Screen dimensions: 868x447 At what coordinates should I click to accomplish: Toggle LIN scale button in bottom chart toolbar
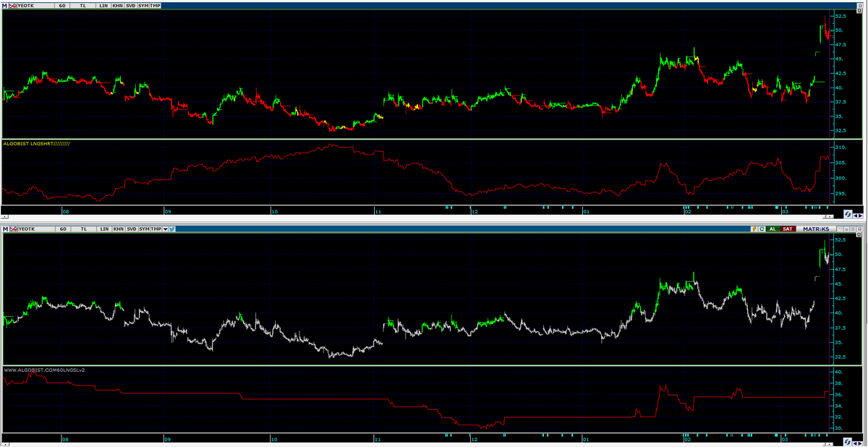click(x=104, y=229)
